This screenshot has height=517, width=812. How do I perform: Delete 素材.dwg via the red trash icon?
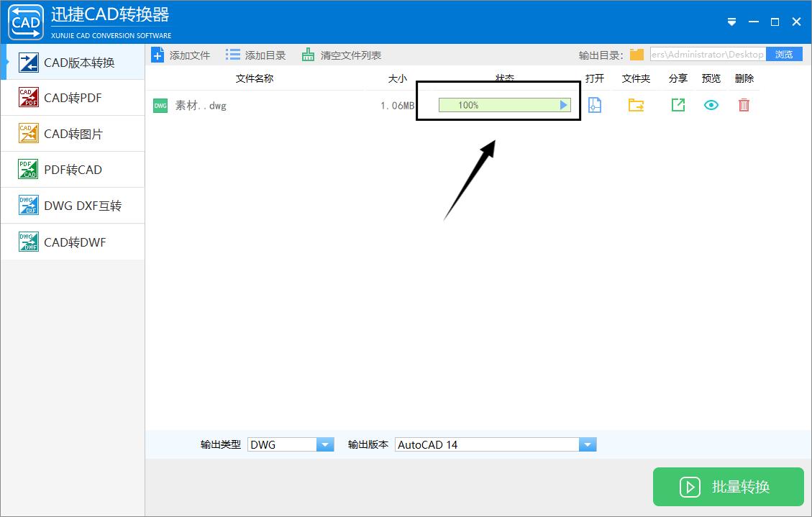(x=744, y=105)
